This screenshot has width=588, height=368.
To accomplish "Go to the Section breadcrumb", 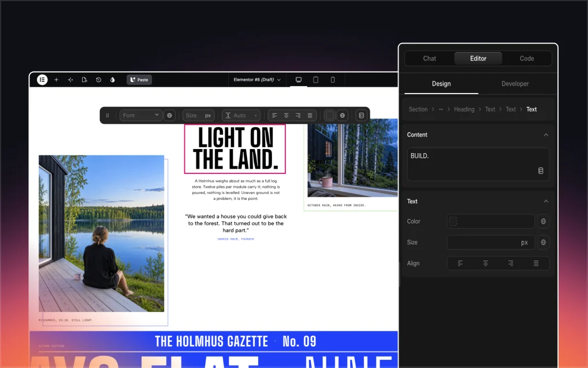I will (x=418, y=109).
